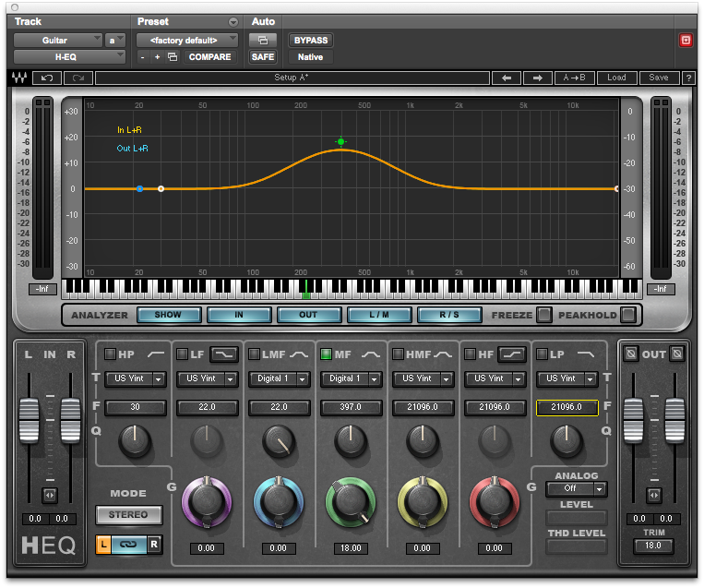Open LMF band Digital 1 type dropdown
This screenshot has height=588, width=704.
pyautogui.click(x=280, y=378)
